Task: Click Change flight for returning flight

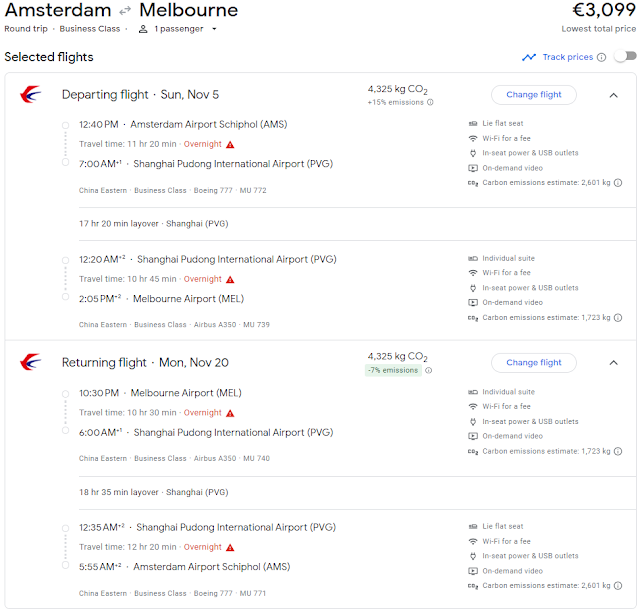Action: click(533, 363)
